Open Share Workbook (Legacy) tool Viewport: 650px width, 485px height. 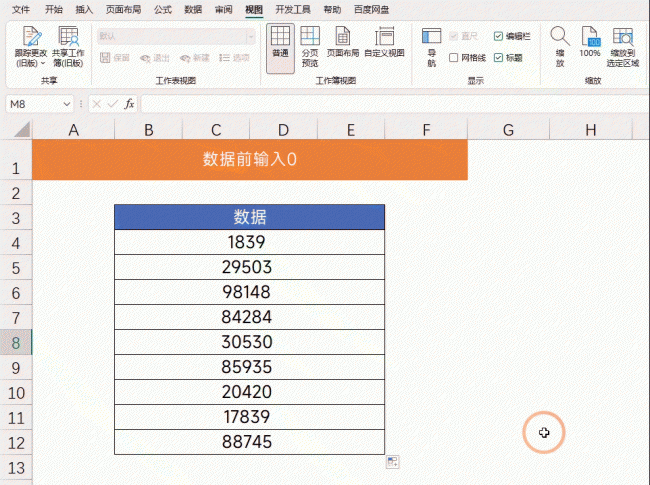(68, 46)
